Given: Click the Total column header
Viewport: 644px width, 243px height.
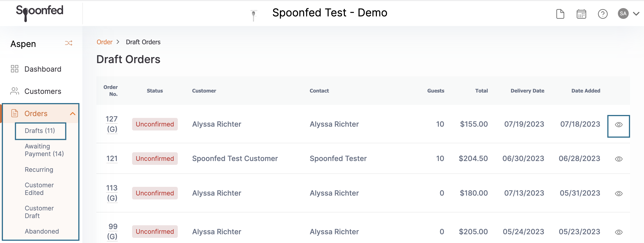Looking at the screenshot, I should pos(481,91).
